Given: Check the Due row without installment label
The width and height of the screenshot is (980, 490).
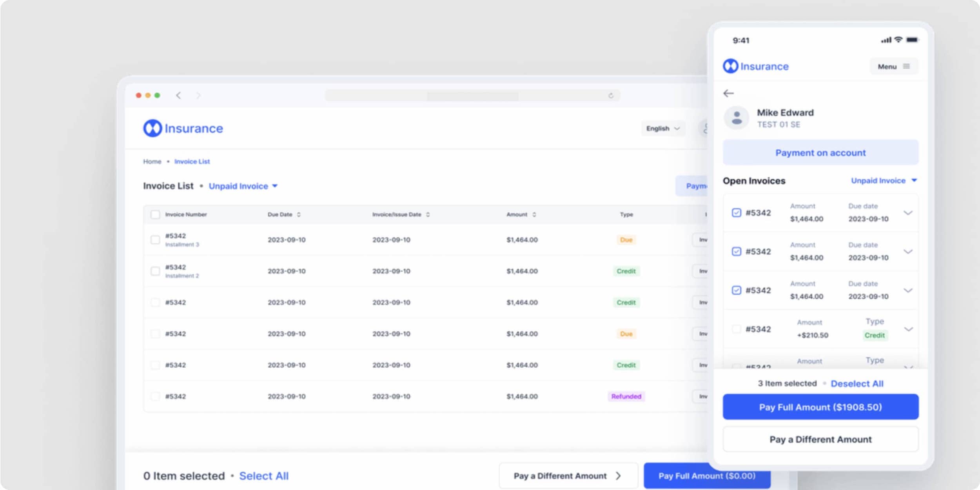Looking at the screenshot, I should [155, 334].
